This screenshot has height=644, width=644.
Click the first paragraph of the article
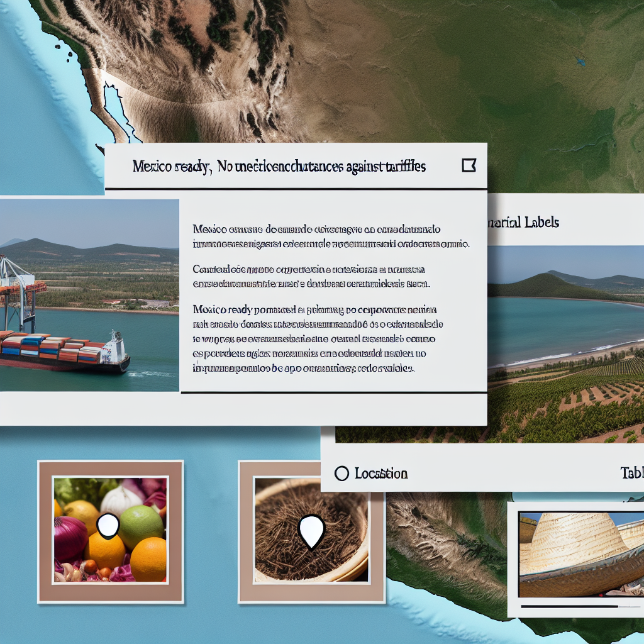(x=330, y=235)
